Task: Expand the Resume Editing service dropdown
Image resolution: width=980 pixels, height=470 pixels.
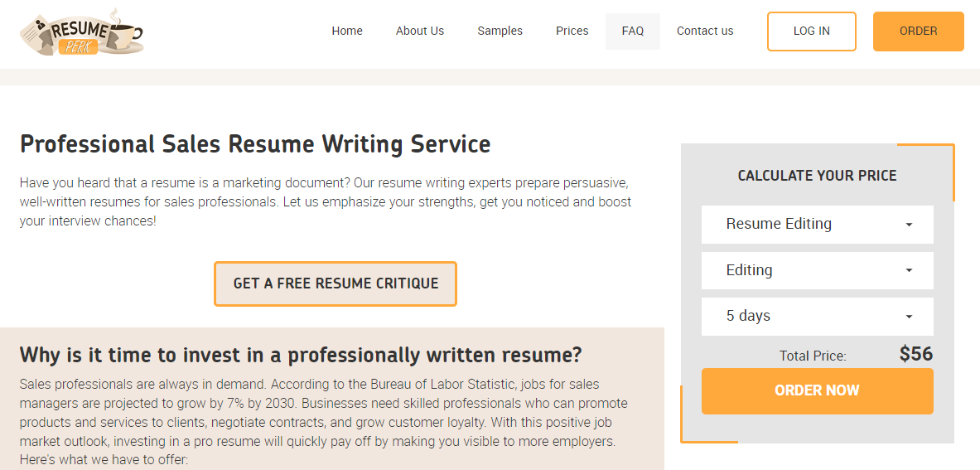Action: click(x=817, y=225)
